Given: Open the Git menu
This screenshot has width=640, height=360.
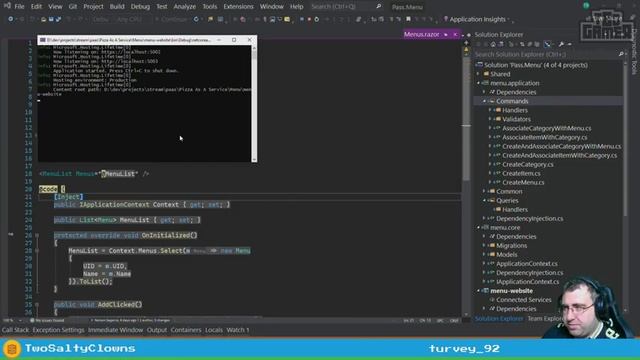Looking at the screenshot, I should point(73,7).
